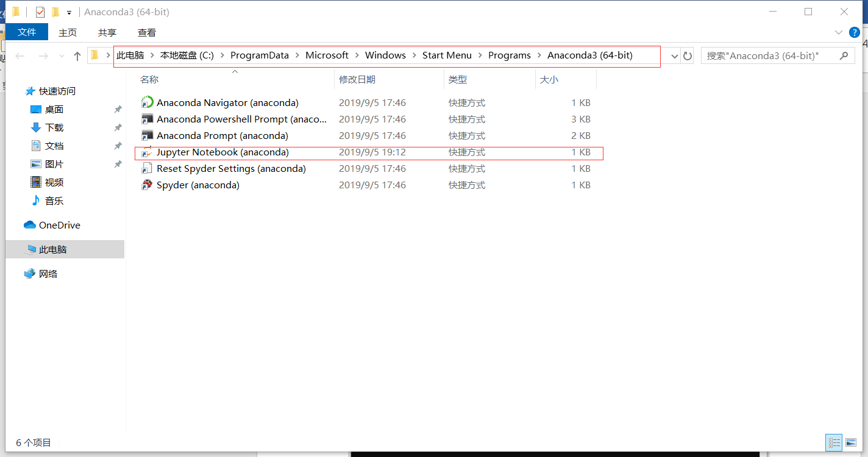Viewport: 868px width, 457px height.
Task: Select the Anaconda Powershell Prompt icon
Action: click(x=147, y=119)
